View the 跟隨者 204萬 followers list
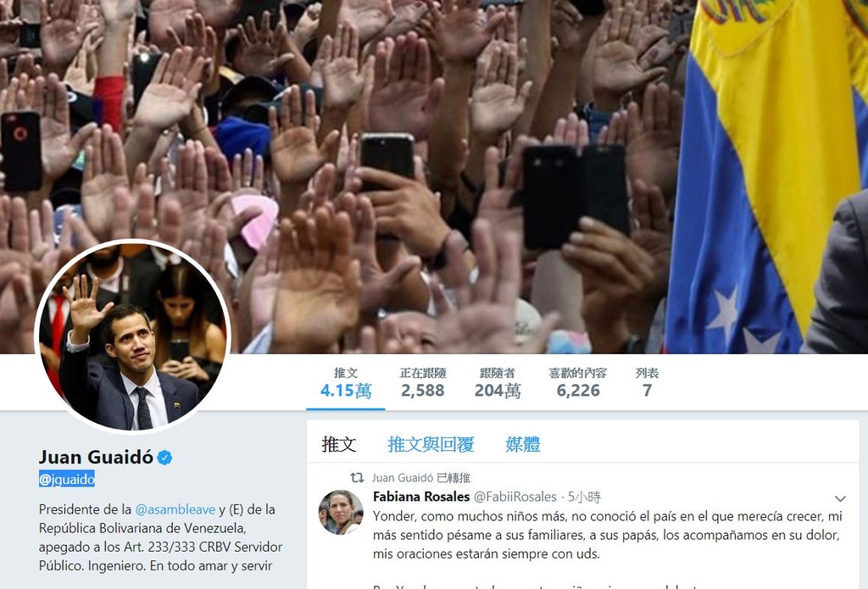This screenshot has width=868, height=589. [x=497, y=382]
